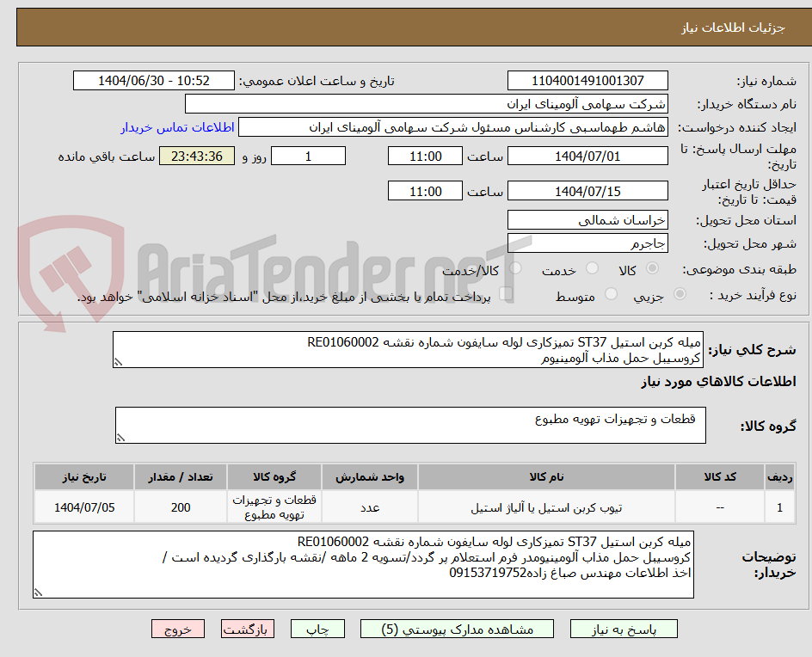Click the price validity date field 1404/07/15
Image resolution: width=812 pixels, height=657 pixels.
[x=587, y=191]
